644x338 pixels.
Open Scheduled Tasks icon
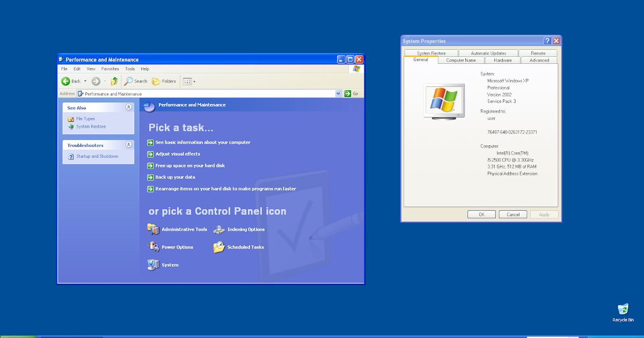tap(219, 247)
